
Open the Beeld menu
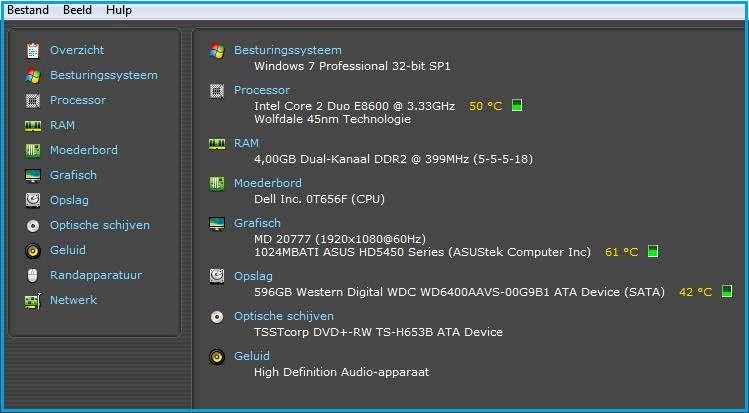tap(77, 10)
